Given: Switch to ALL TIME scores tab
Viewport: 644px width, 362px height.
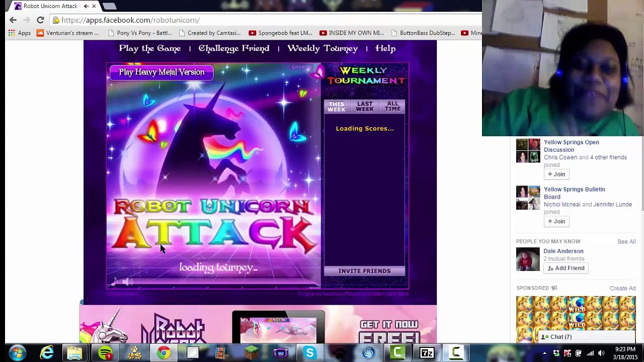Looking at the screenshot, I should coord(392,107).
